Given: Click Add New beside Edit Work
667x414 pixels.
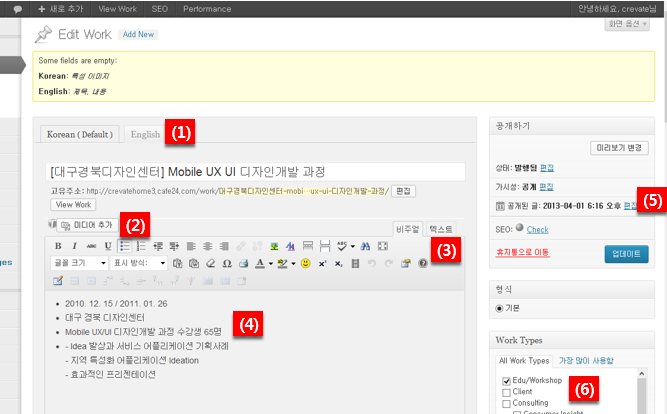Looking at the screenshot, I should point(138,34).
